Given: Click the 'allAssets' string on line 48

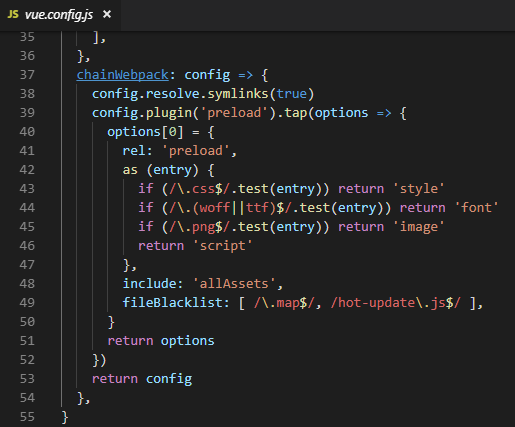Looking at the screenshot, I should [x=234, y=284].
